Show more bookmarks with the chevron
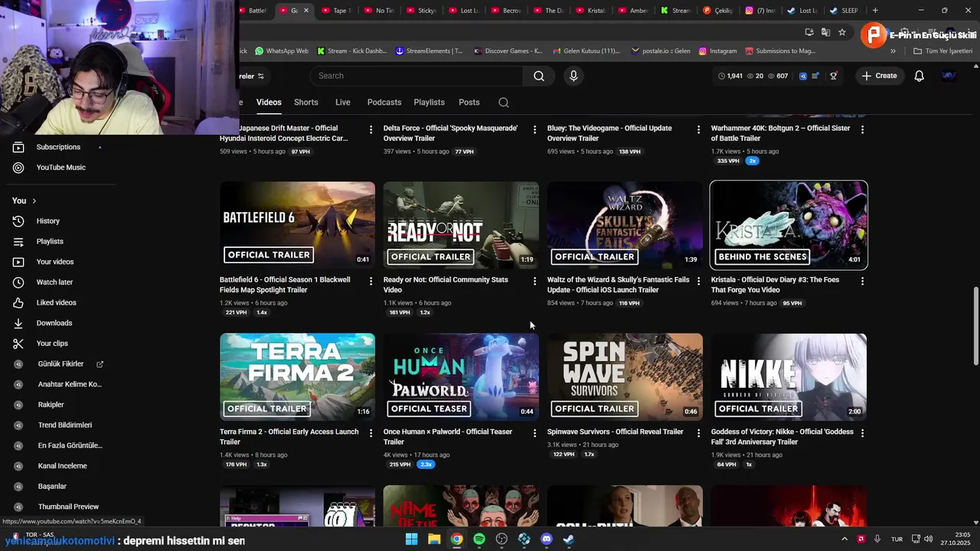The height and width of the screenshot is (551, 980). click(x=893, y=51)
